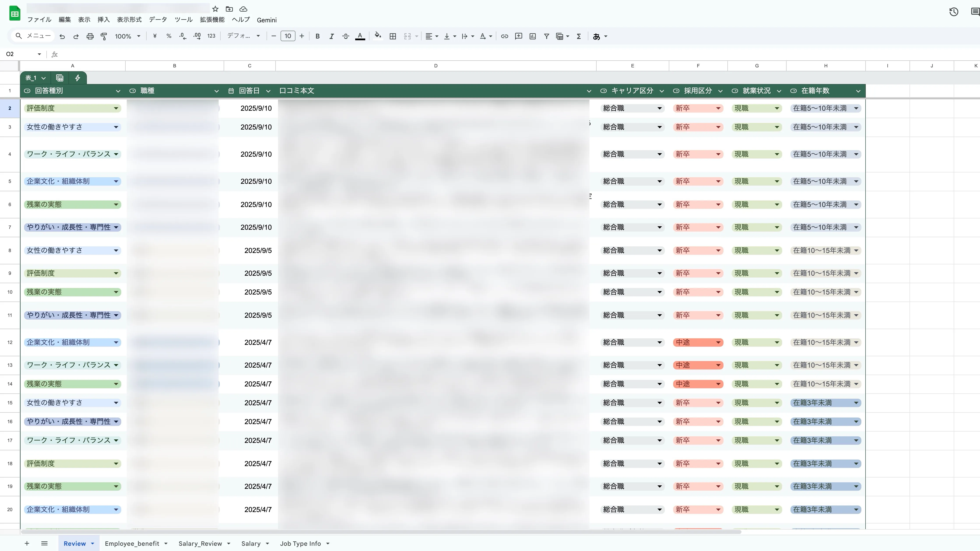Click the functions sigma icon
This screenshot has height=551, width=980.
[579, 37]
